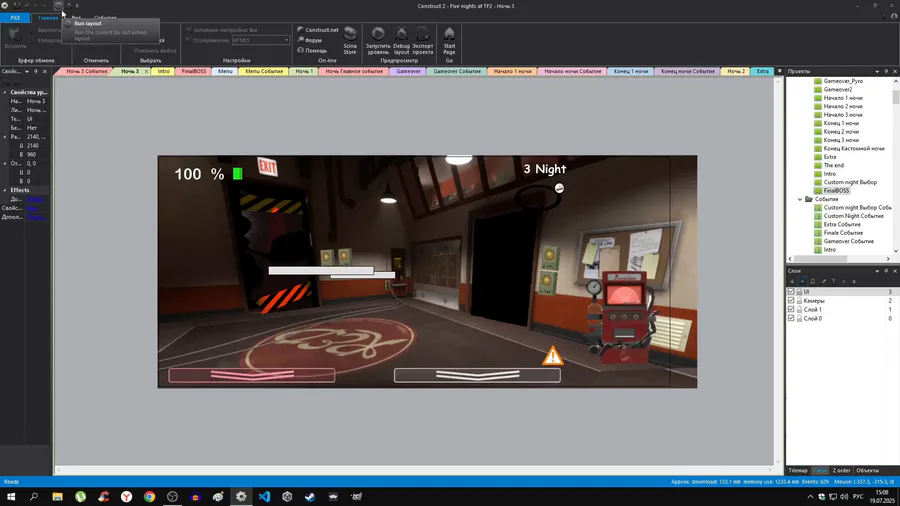Switch to the FinalBOSS layout tab
Image resolution: width=900 pixels, height=506 pixels.
[194, 71]
